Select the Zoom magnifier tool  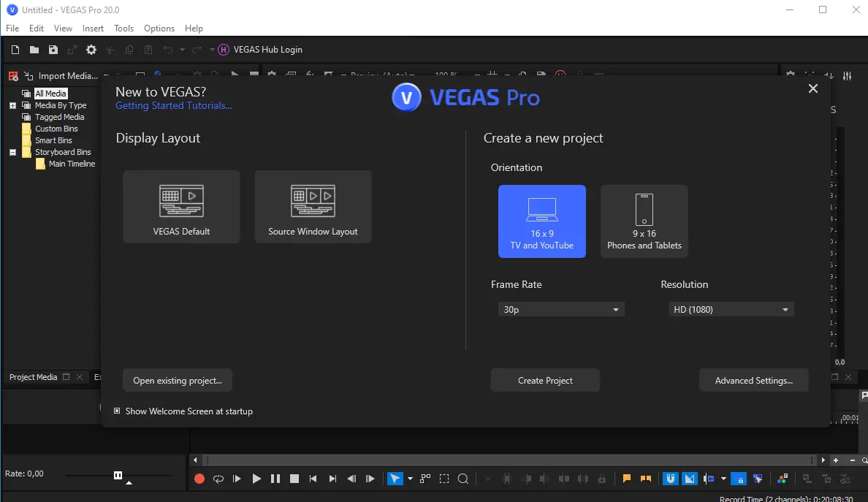tap(463, 479)
